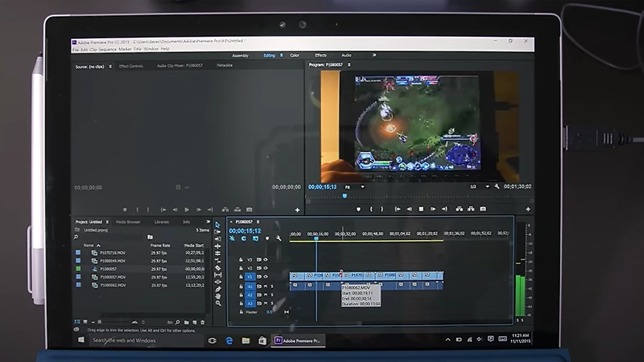Switch to Color workspace
The width and height of the screenshot is (644, 362).
coord(295,55)
